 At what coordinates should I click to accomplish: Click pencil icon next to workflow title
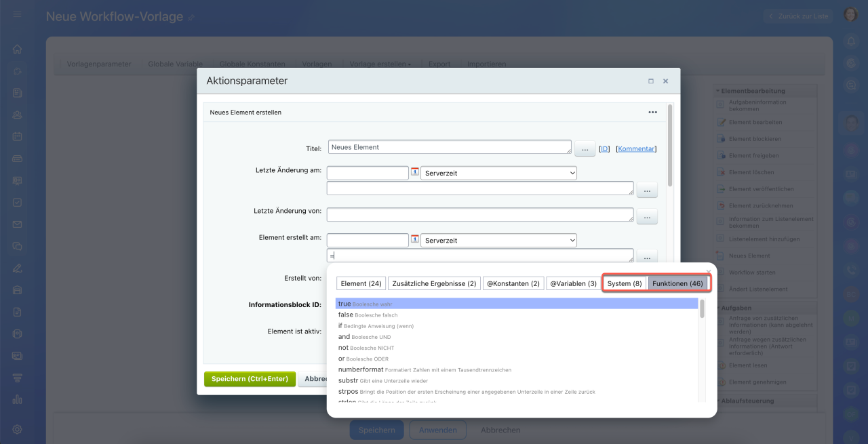pos(191,18)
